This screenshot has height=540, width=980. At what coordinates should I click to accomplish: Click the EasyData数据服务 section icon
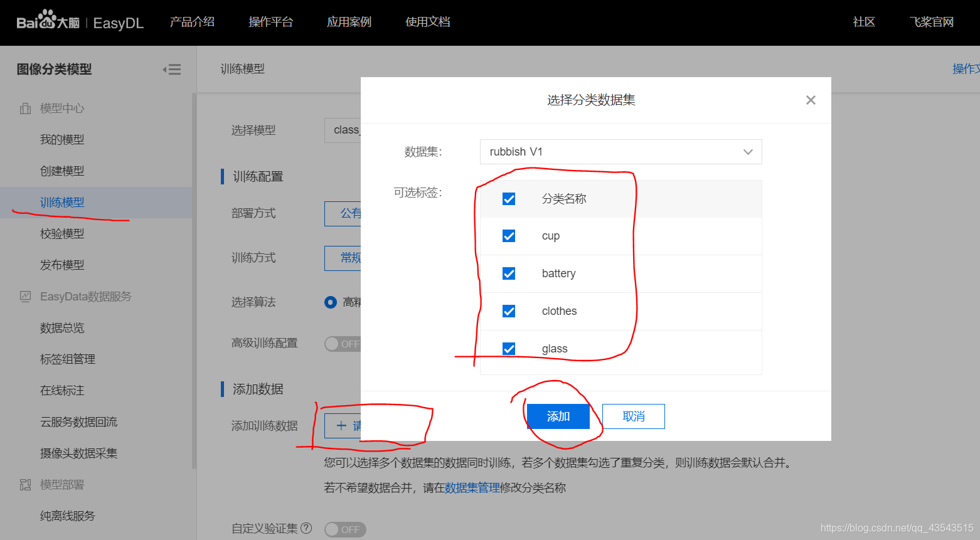[x=25, y=297]
